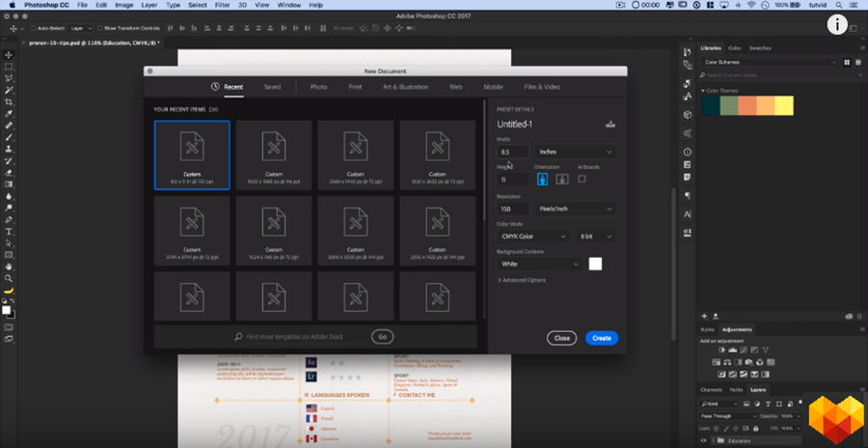Select the Eraser tool
This screenshot has width=868, height=448.
pyautogui.click(x=9, y=172)
